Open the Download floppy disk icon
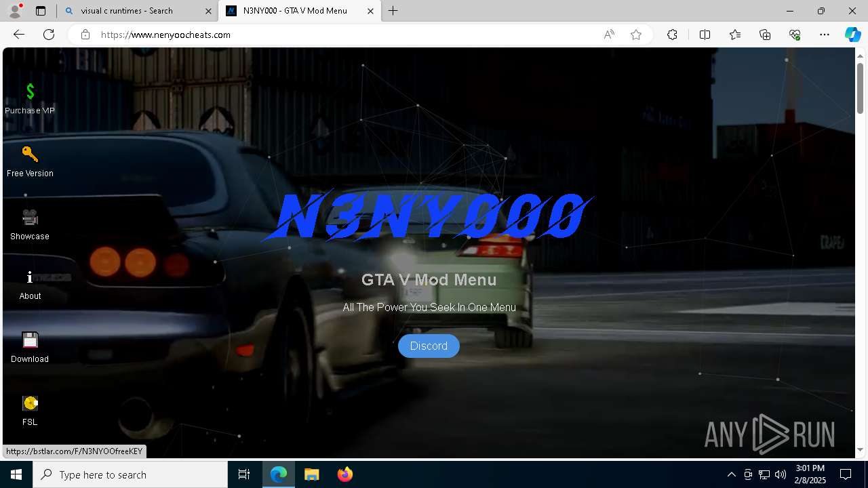Image resolution: width=868 pixels, height=488 pixels. coord(30,340)
